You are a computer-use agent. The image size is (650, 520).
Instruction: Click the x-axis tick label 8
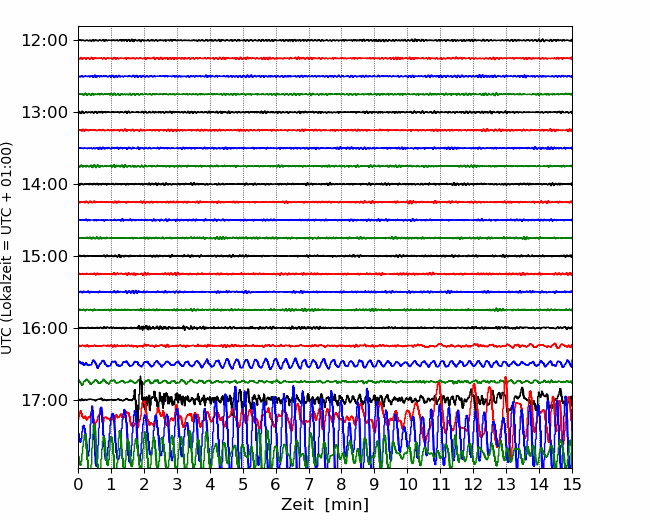(342, 484)
